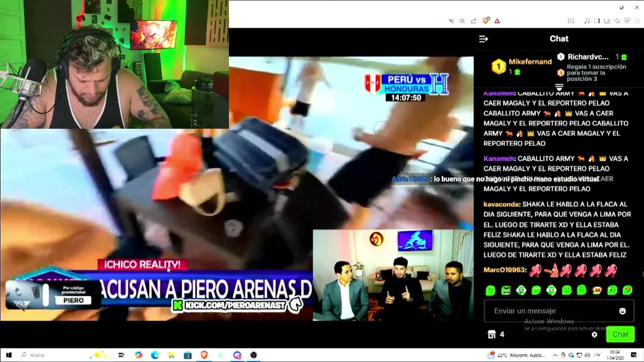This screenshot has width=644, height=362.
Task: Open Richardvc's second-place gifter entry
Action: [x=592, y=57]
